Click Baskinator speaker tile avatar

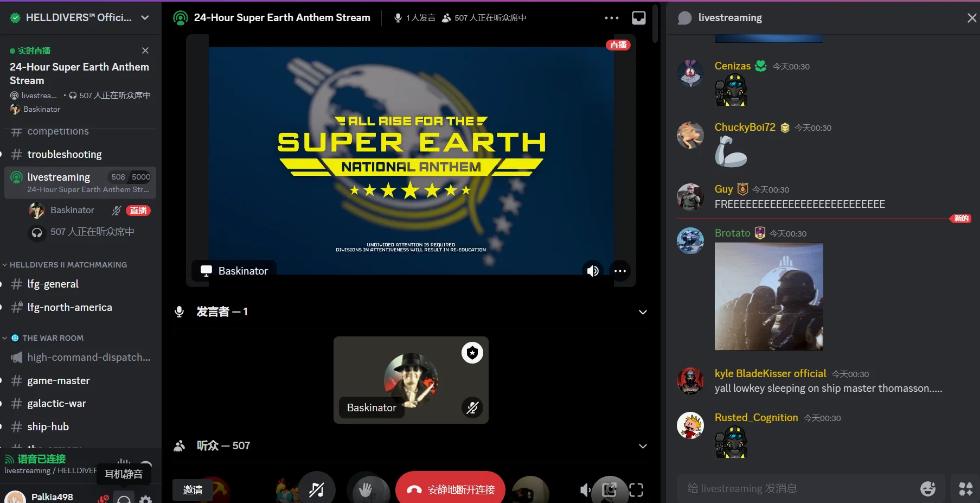click(x=411, y=380)
